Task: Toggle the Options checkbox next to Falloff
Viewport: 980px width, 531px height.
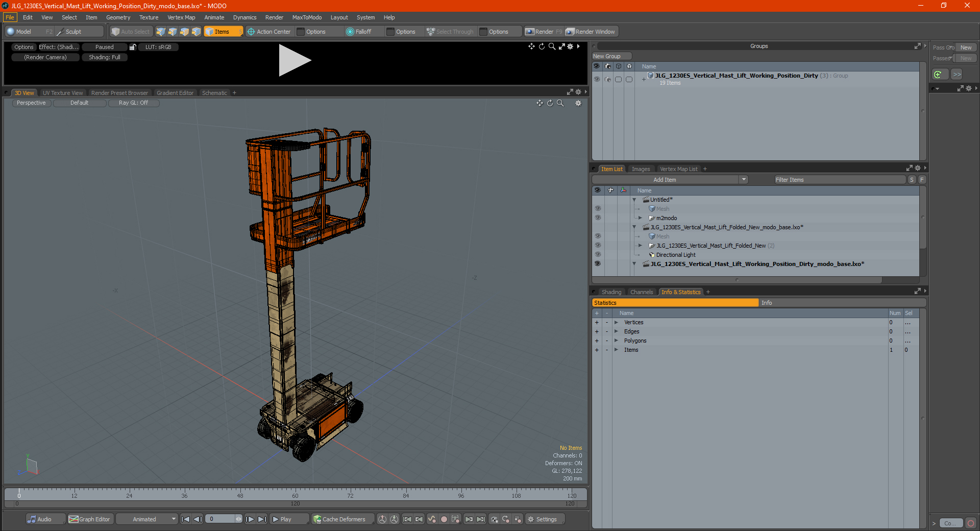Action: click(x=390, y=32)
